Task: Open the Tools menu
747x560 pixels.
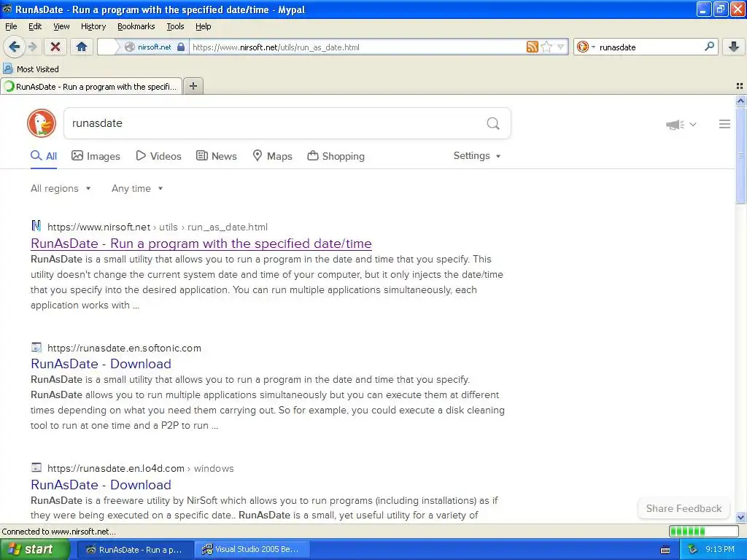Action: coord(175,26)
